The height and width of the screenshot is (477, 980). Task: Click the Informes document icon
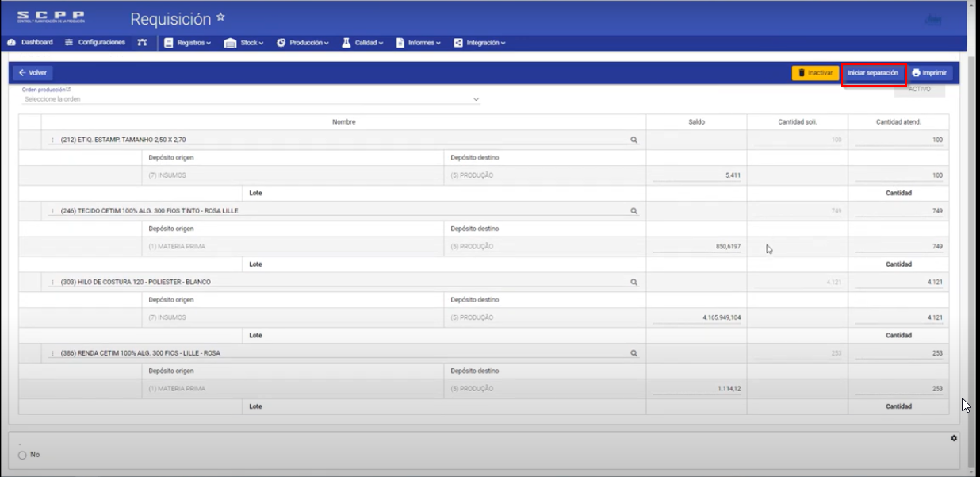point(400,43)
